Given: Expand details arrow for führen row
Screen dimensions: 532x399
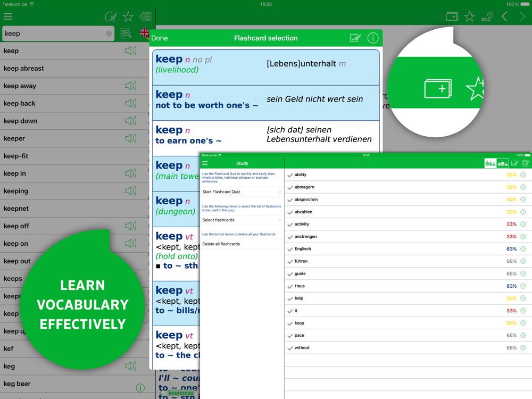Looking at the screenshot, I should point(523,261).
